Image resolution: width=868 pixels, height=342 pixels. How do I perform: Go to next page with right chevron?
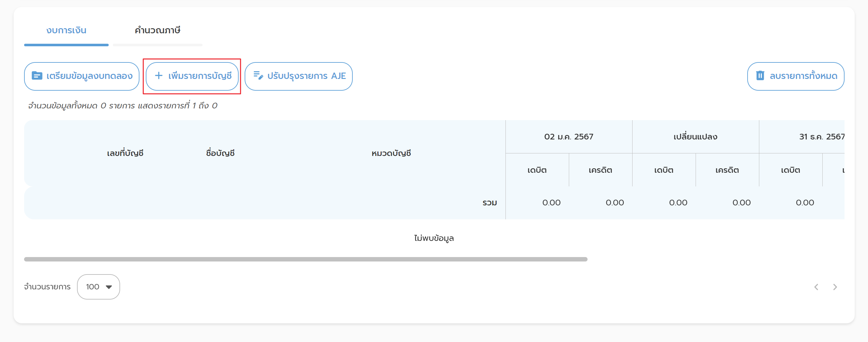point(835,287)
